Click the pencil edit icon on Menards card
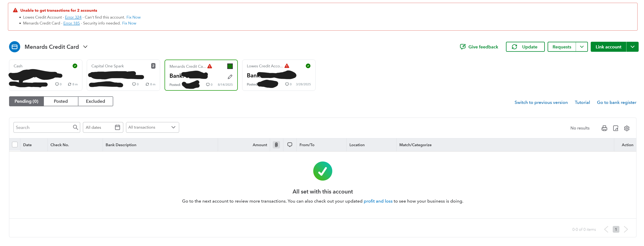 230,77
